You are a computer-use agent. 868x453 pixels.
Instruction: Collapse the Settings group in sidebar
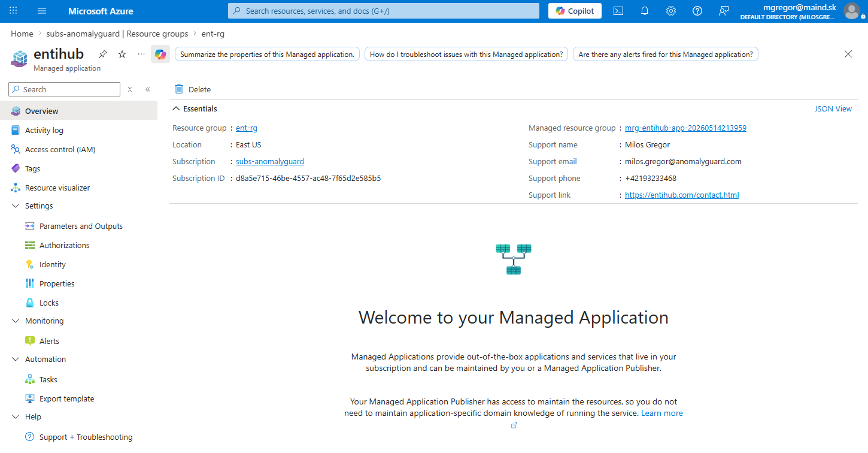coord(16,206)
